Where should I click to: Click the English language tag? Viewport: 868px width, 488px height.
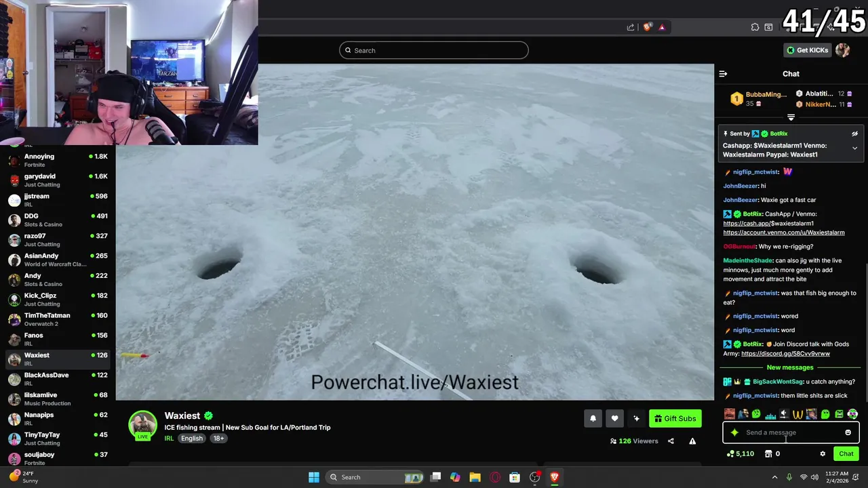(x=192, y=439)
